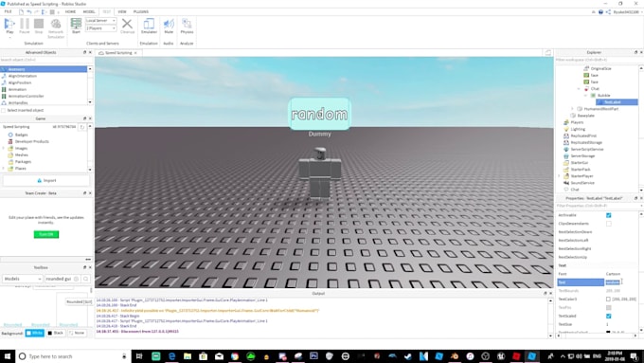Click the toolbox search magnifier icon

pos(85,279)
